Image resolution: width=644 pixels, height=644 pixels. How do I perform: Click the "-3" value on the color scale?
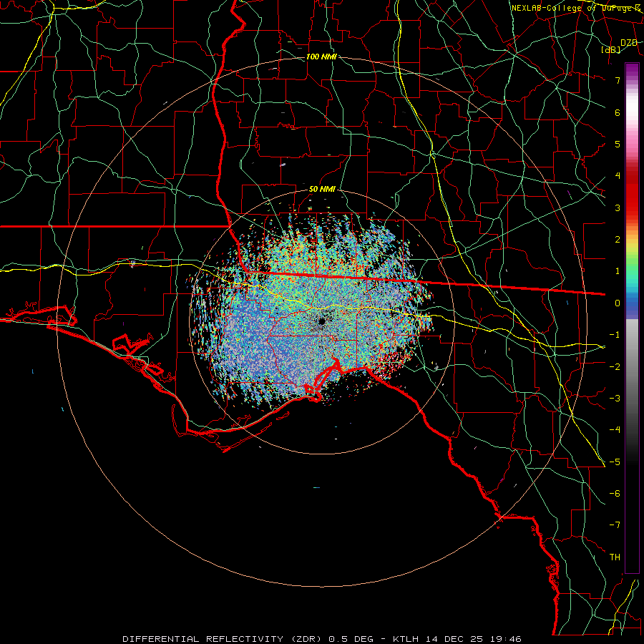615,398
